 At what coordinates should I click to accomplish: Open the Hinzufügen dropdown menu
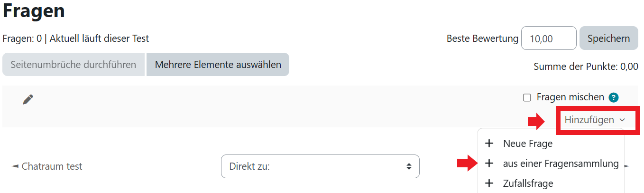(589, 120)
